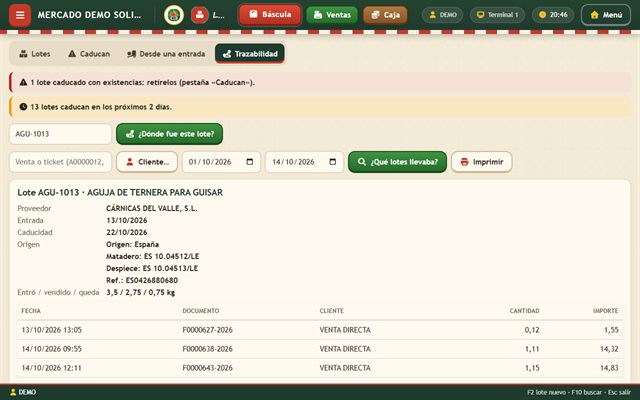Switch to the Caducan tab
Image resolution: width=640 pixels, height=400 pixels.
coord(89,54)
